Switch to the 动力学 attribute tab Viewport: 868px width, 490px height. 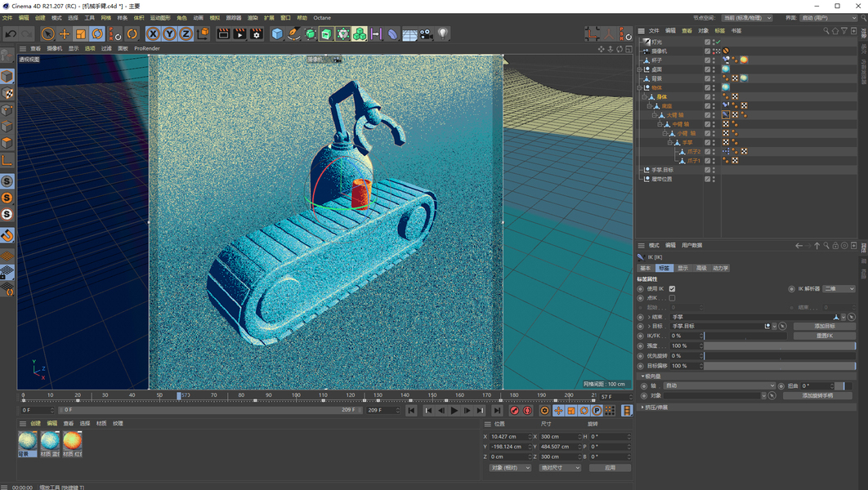click(x=720, y=268)
